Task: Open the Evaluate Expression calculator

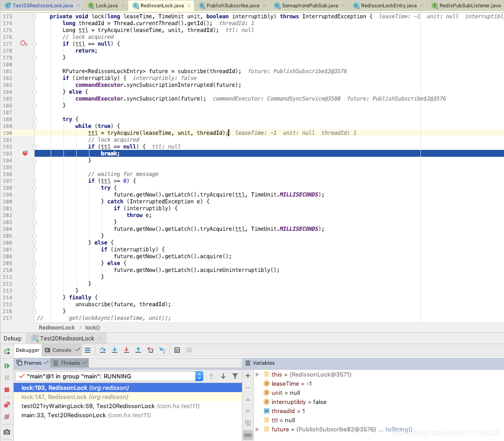Action: (x=177, y=351)
